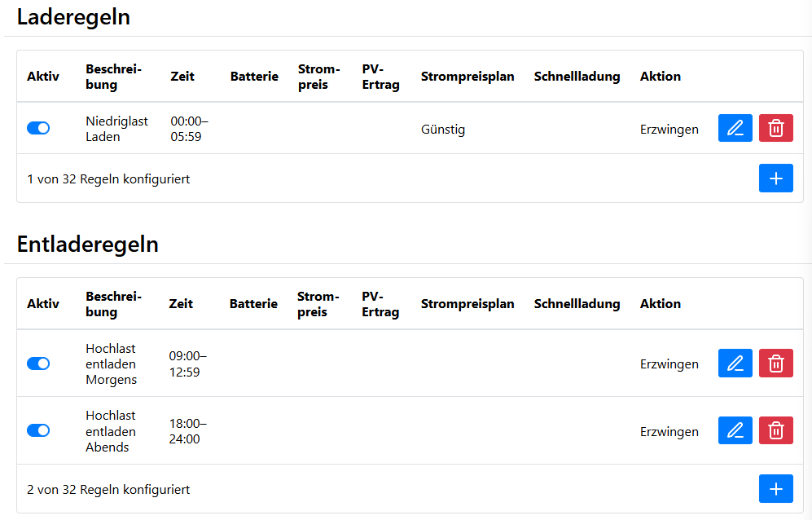This screenshot has height=520, width=812.
Task: Click '1 von 32 Regeln konfiguriert' text
Action: click(108, 178)
